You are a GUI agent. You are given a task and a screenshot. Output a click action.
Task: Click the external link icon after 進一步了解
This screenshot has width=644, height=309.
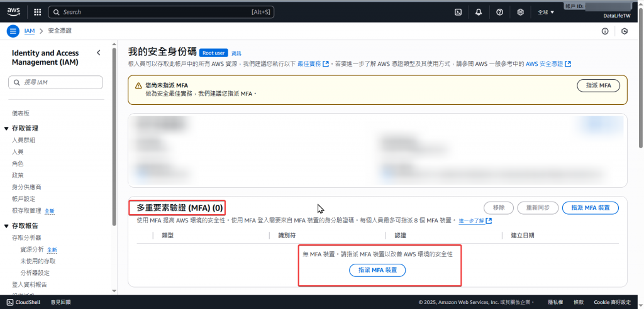point(489,221)
